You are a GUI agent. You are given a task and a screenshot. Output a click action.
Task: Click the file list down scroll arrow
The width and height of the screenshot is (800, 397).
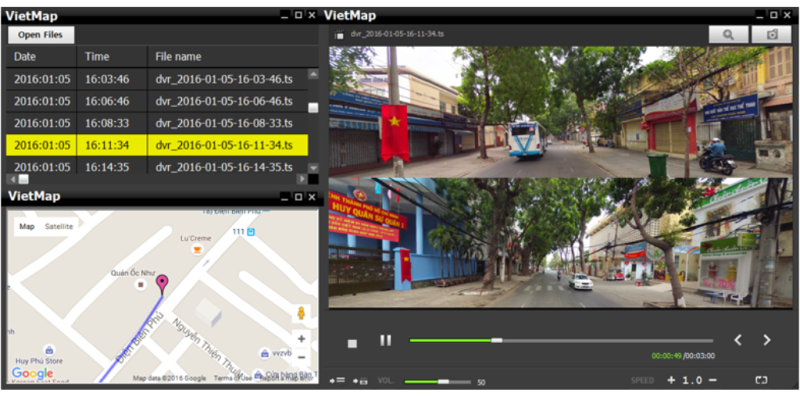point(313,168)
